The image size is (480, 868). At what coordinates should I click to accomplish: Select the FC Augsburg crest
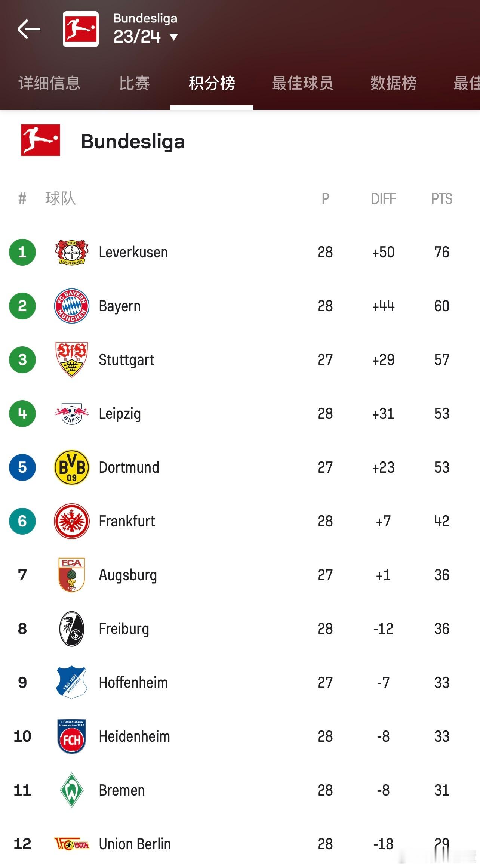pos(72,575)
